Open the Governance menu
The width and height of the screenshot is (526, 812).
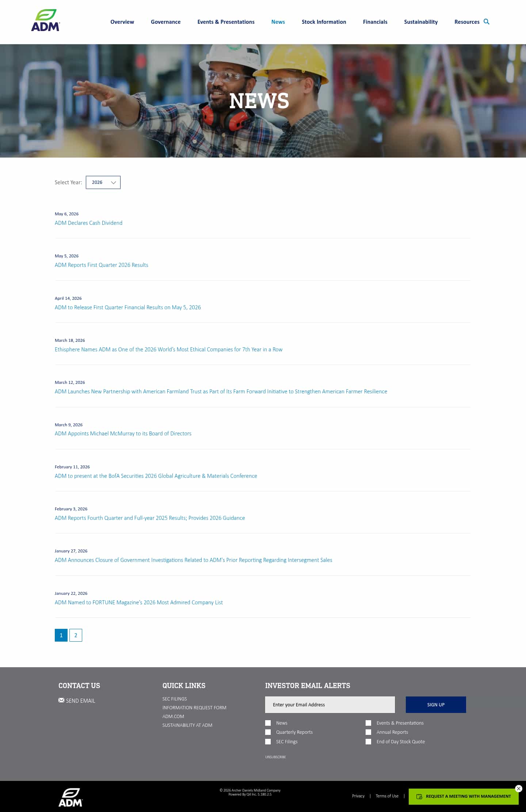pyautogui.click(x=166, y=22)
